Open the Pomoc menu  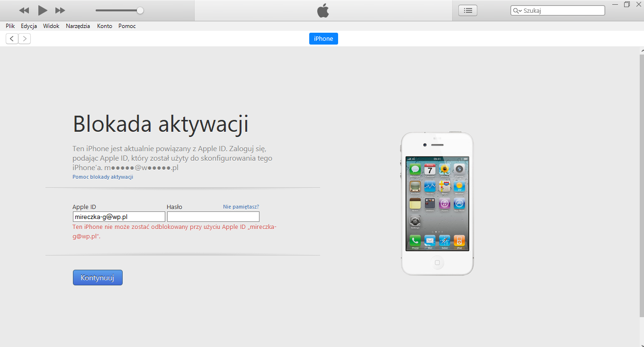click(x=127, y=26)
